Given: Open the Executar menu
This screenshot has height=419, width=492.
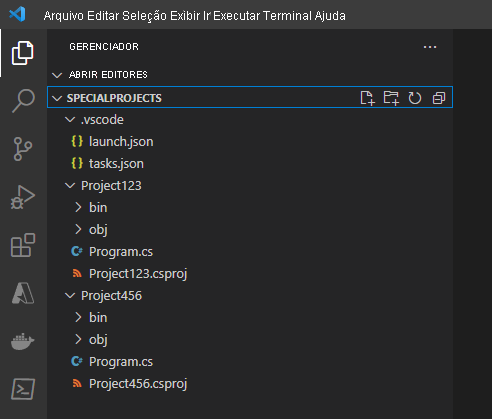Looking at the screenshot, I should 236,16.
